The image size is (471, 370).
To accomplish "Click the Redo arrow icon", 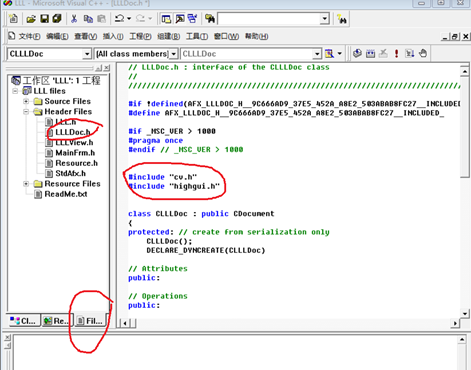I will (140, 18).
